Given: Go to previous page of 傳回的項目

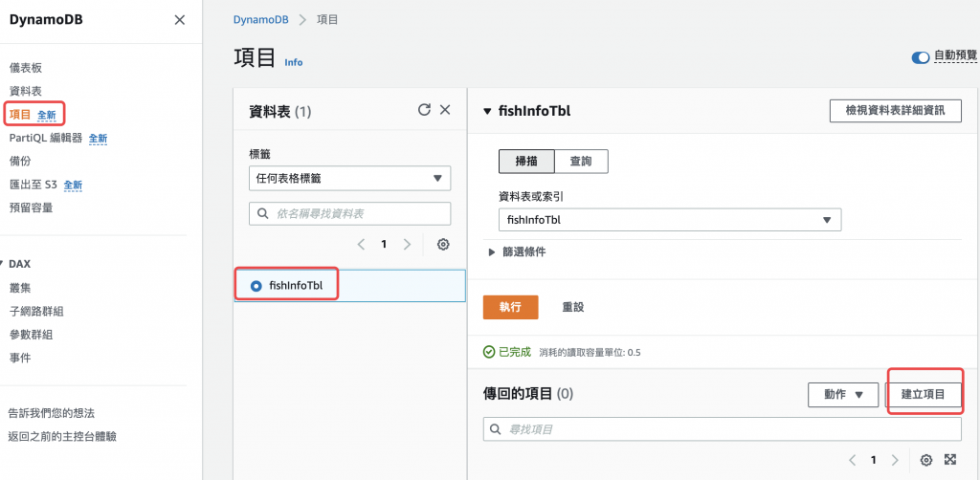Looking at the screenshot, I should click(x=852, y=460).
